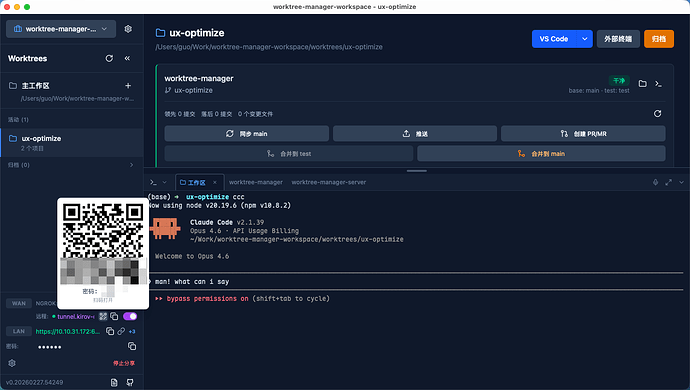Click the ux-optimize folder icon in header
Viewport: 690px width, 390px height.
coord(161,33)
